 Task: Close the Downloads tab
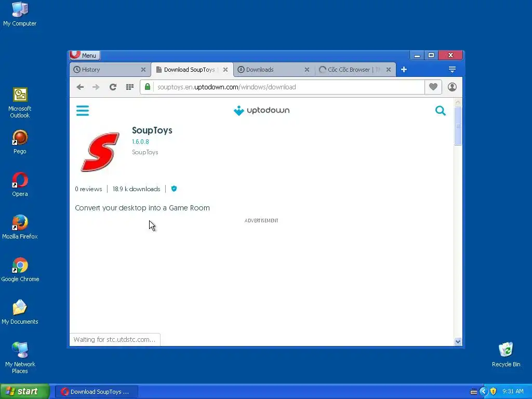(x=307, y=70)
